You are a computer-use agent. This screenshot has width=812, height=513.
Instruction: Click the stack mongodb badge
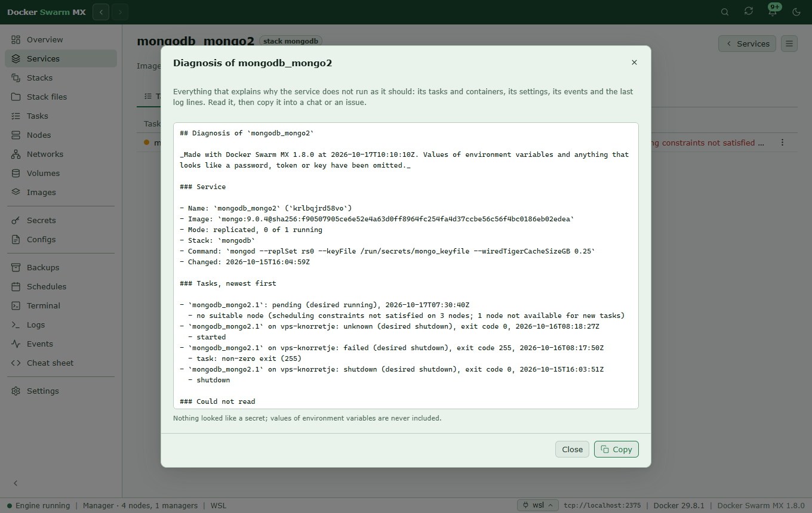click(291, 41)
